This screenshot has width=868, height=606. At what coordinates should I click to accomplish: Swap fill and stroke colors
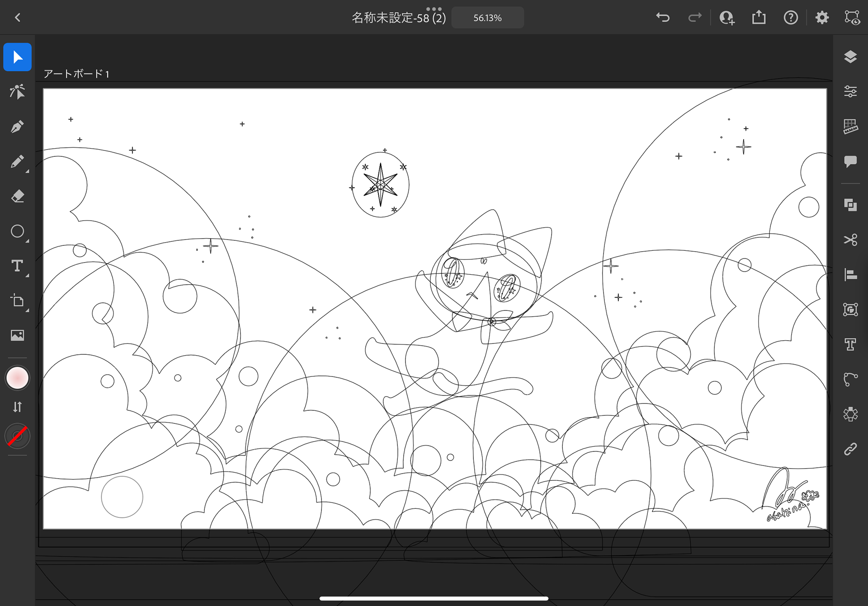pyautogui.click(x=17, y=407)
